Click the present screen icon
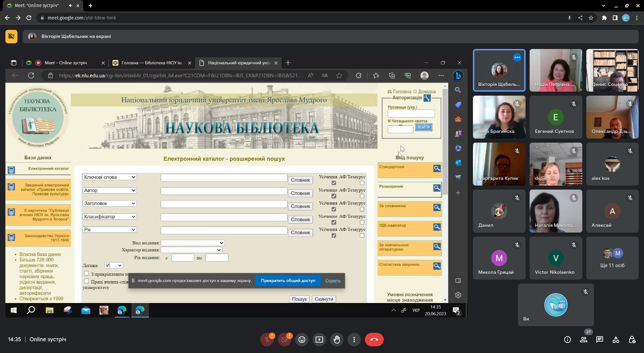Viewport: 644px width, 353px height. [x=319, y=340]
